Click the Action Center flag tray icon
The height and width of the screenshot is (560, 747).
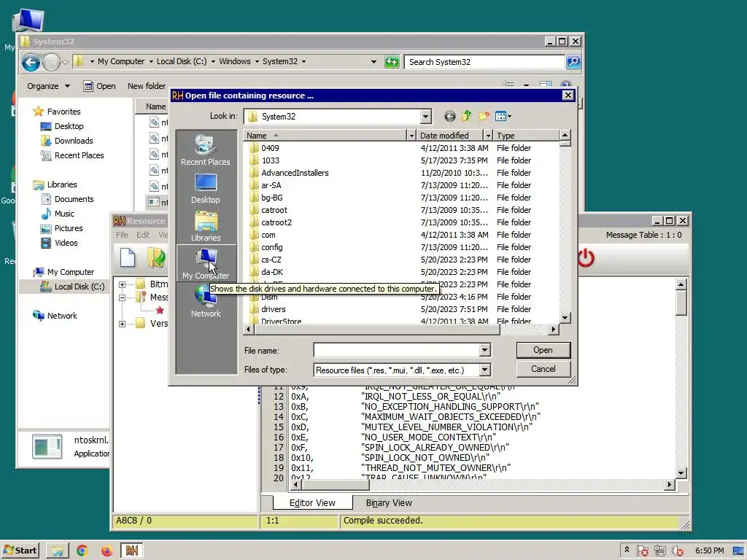tap(642, 551)
